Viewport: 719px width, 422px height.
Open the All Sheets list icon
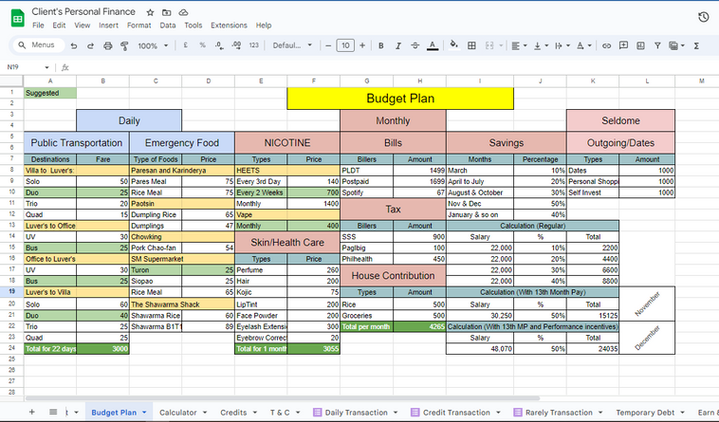click(53, 412)
